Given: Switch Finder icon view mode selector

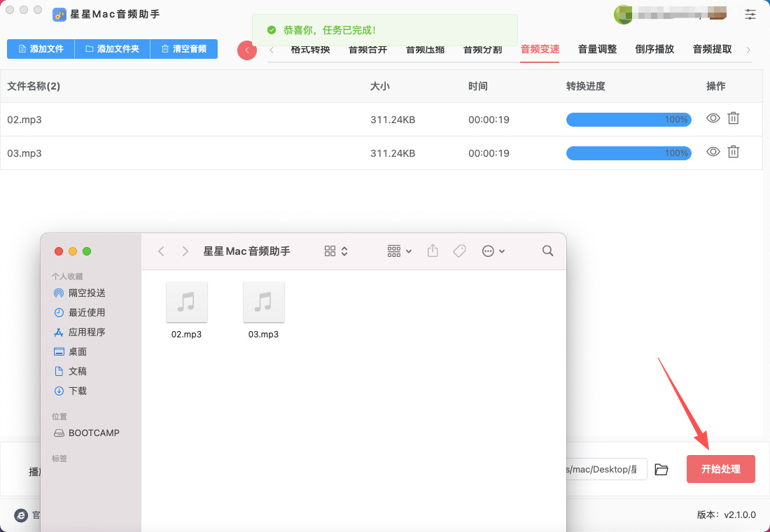Looking at the screenshot, I should pos(336,251).
